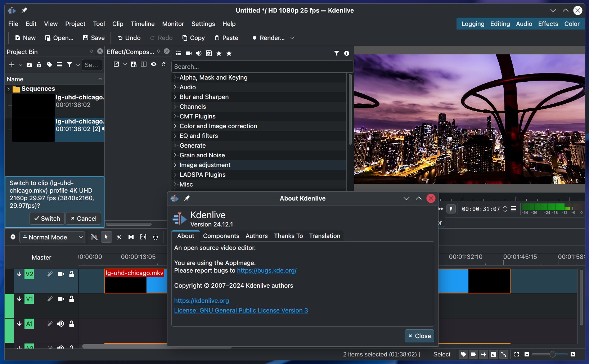589x364 pixels.
Task: Open the bugs.kde.org link
Action: pos(266,270)
